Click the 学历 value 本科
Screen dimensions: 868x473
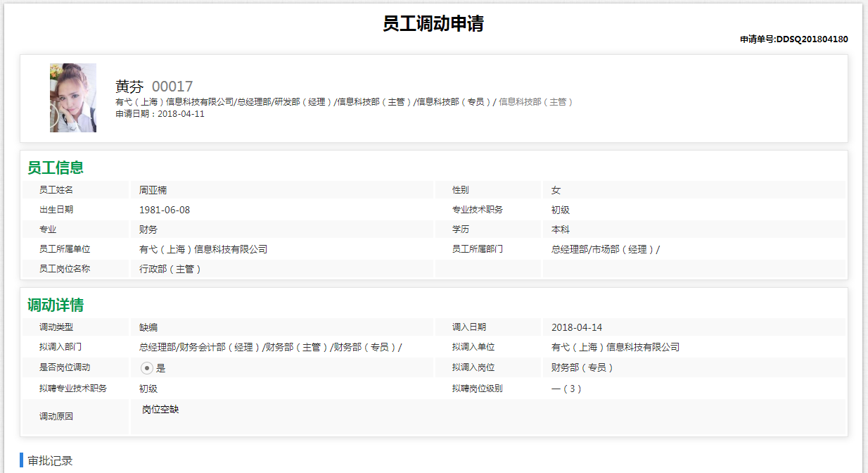tap(561, 229)
